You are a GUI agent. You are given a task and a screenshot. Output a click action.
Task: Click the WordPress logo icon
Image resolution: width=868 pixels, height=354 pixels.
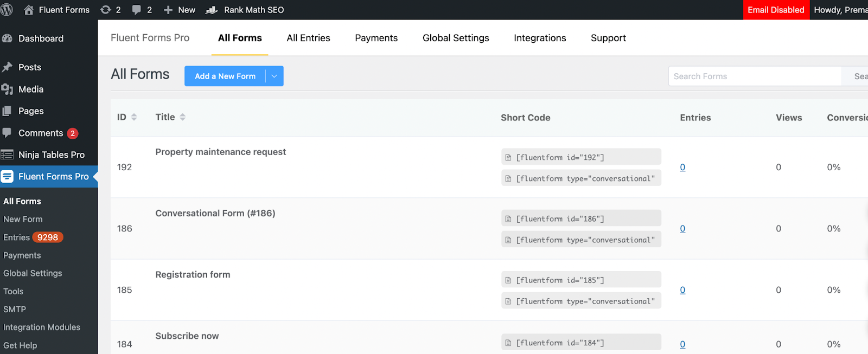(7, 10)
